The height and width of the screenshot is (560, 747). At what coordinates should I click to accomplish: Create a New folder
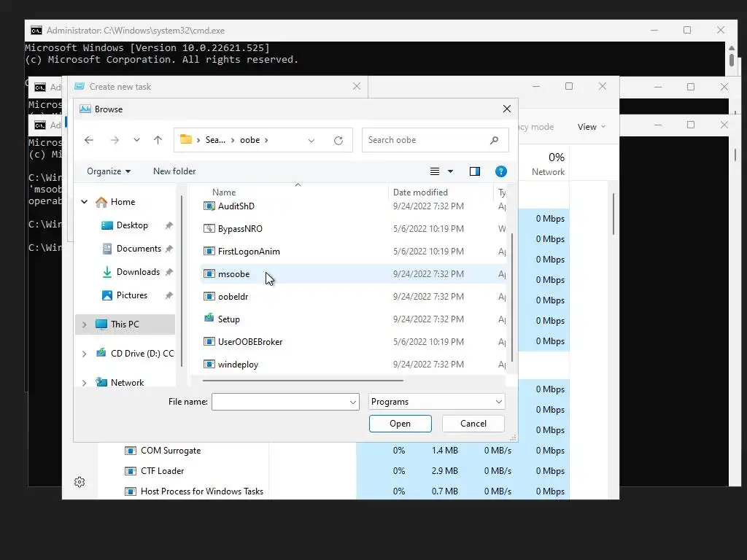[174, 171]
